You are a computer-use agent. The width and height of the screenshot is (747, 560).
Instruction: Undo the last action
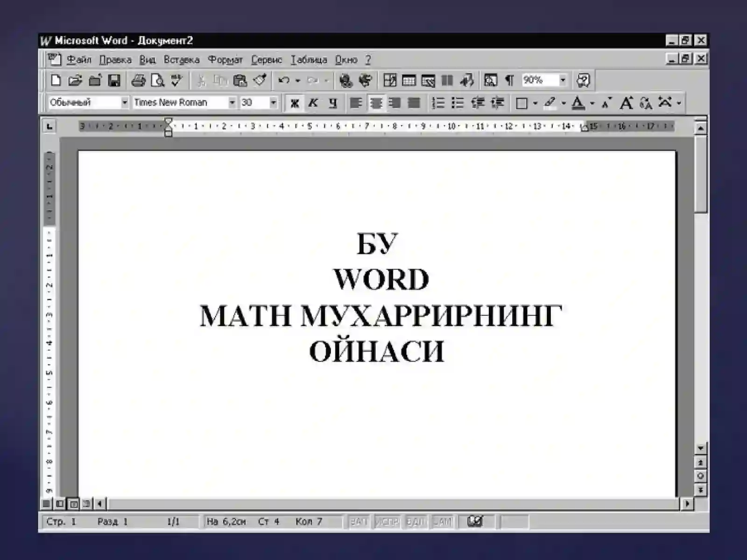283,80
